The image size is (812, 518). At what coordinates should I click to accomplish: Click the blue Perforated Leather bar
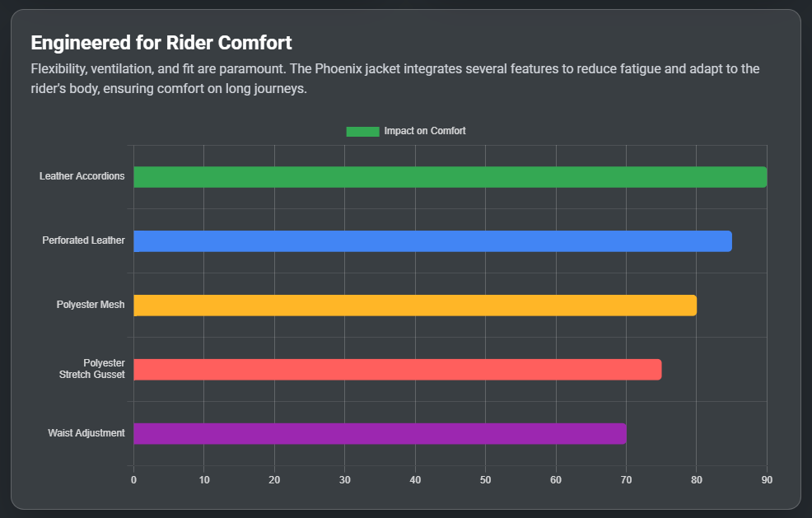pos(432,241)
